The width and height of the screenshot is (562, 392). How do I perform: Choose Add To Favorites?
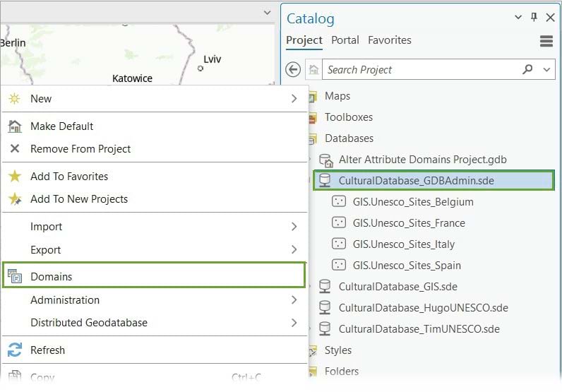pos(154,176)
